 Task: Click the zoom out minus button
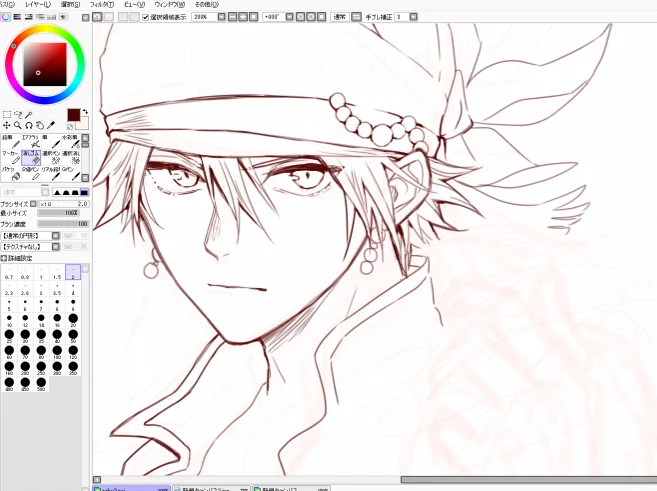click(x=232, y=17)
